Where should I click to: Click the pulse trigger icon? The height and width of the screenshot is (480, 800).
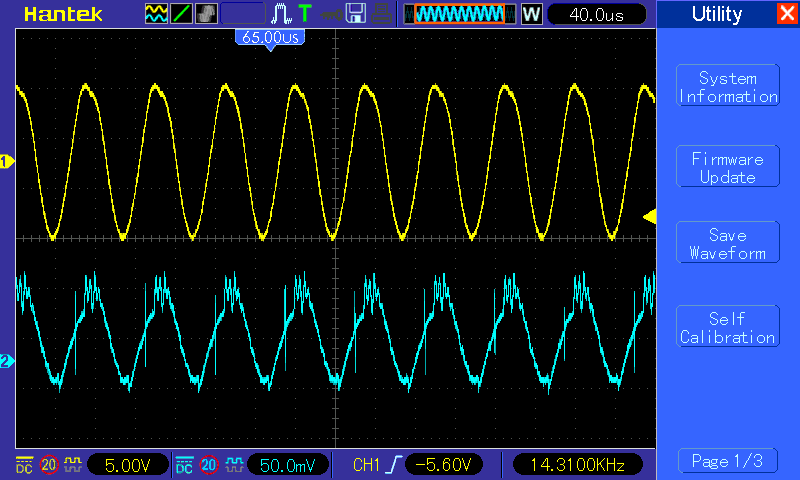(281, 14)
